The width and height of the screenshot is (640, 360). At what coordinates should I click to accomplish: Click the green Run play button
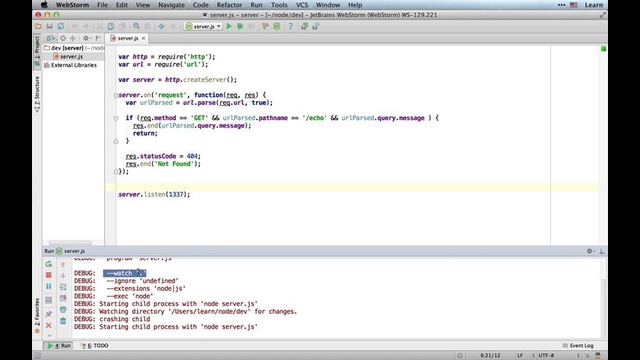tap(229, 26)
